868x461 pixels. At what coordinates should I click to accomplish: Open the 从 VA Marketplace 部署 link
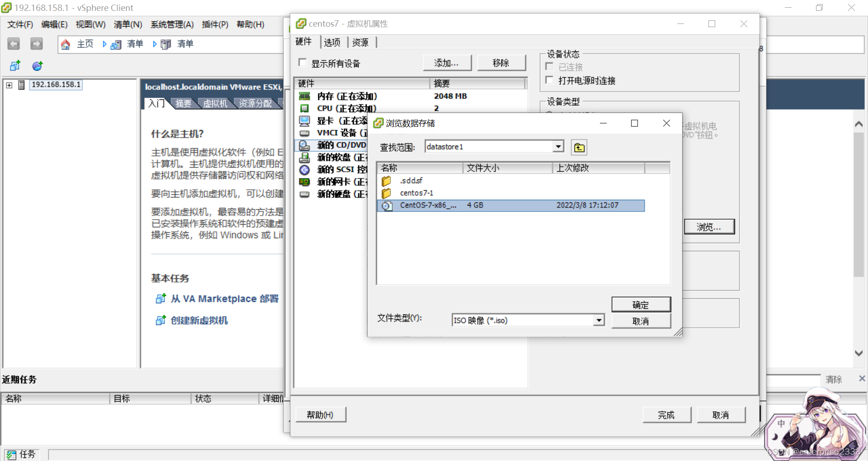[225, 299]
